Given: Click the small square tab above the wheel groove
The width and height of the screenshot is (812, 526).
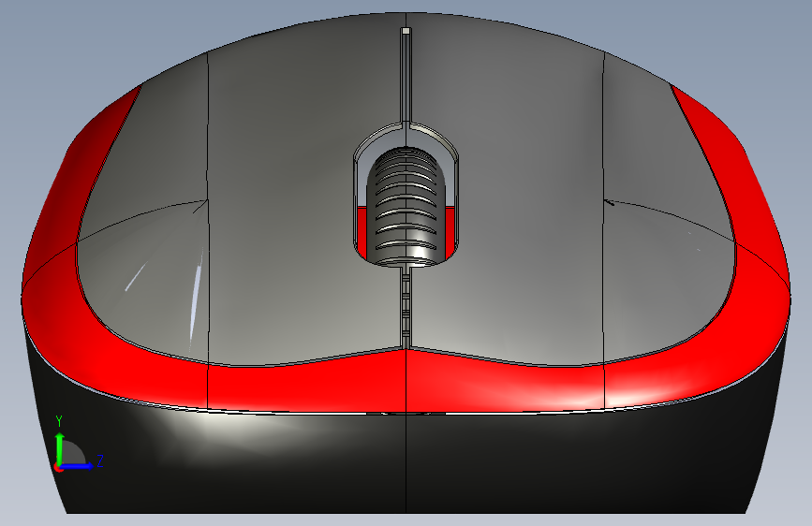Looking at the screenshot, I should point(406,31).
